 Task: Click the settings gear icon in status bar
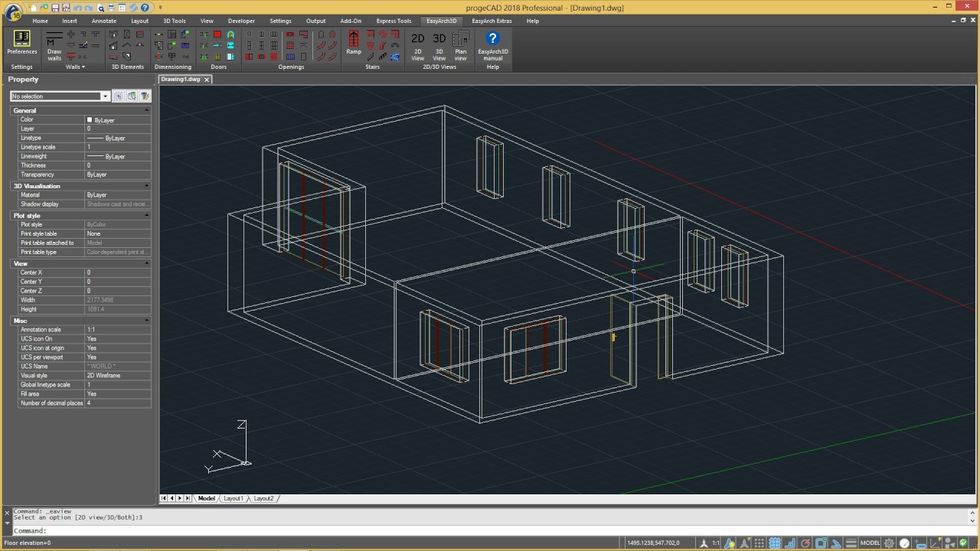tap(889, 543)
